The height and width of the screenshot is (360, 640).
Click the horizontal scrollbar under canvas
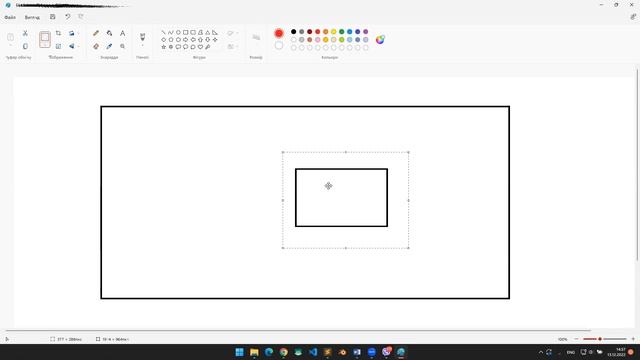point(298,330)
